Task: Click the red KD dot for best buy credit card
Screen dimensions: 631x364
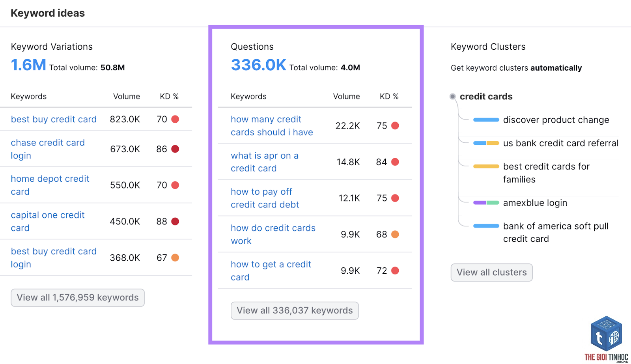Action: (x=175, y=119)
